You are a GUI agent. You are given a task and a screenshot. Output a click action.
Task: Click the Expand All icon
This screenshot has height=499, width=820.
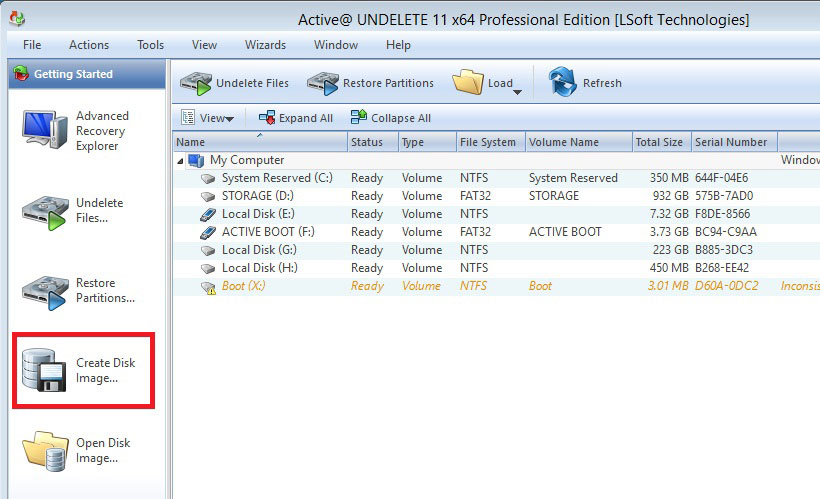tap(267, 118)
